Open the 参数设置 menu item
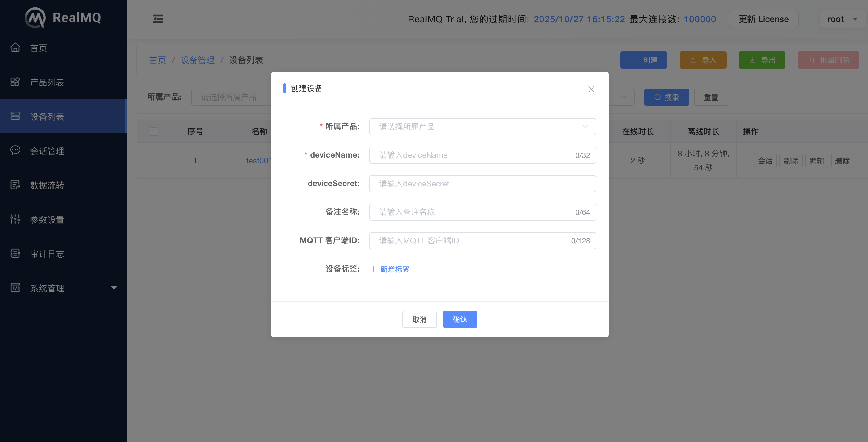The image size is (868, 442). 63,219
